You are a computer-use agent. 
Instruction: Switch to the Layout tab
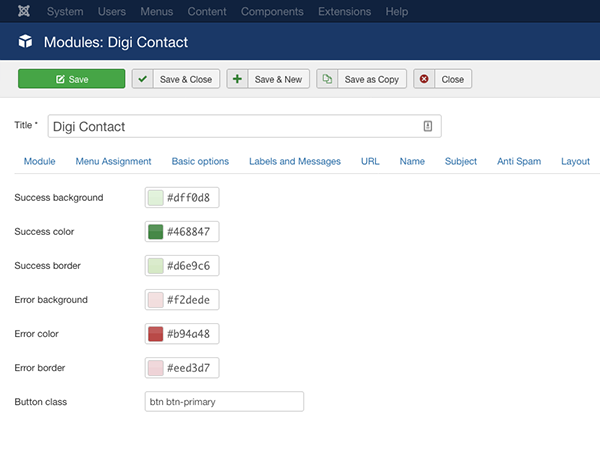click(x=575, y=161)
